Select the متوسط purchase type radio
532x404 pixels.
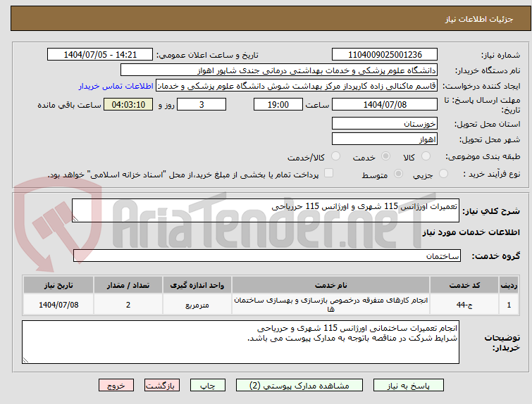click(x=398, y=174)
